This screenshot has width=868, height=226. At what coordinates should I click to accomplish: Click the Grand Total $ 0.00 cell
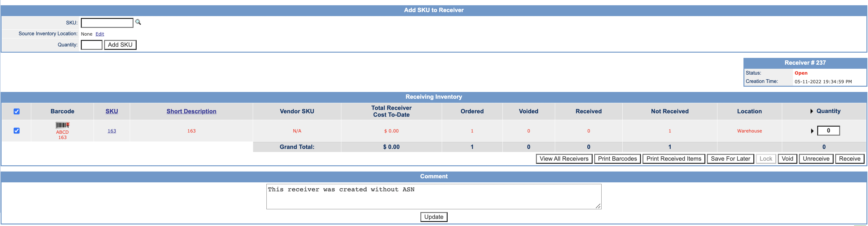point(391,147)
